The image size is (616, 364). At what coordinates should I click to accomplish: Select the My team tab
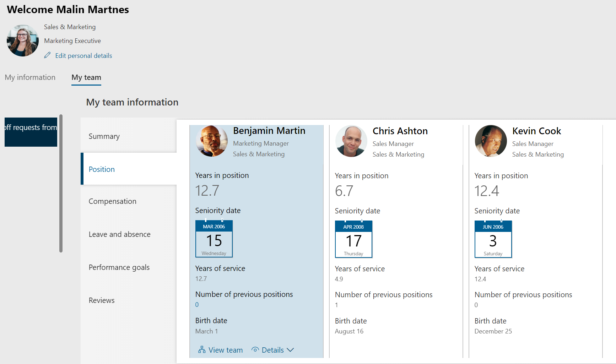point(86,77)
